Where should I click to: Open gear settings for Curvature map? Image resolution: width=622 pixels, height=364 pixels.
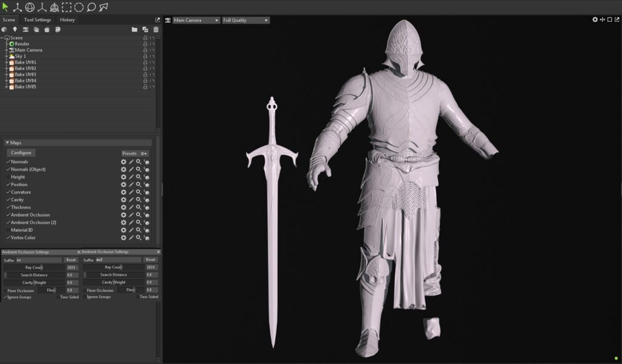click(123, 192)
